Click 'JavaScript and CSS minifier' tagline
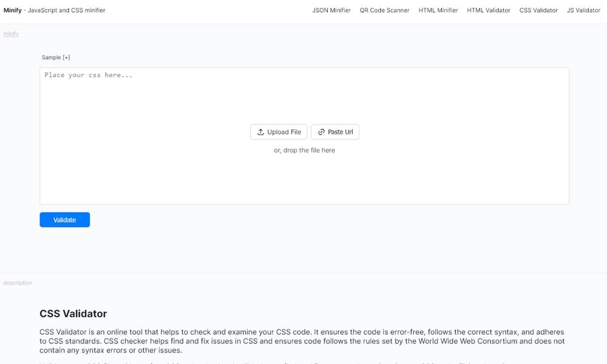The width and height of the screenshot is (607, 364). 67,10
